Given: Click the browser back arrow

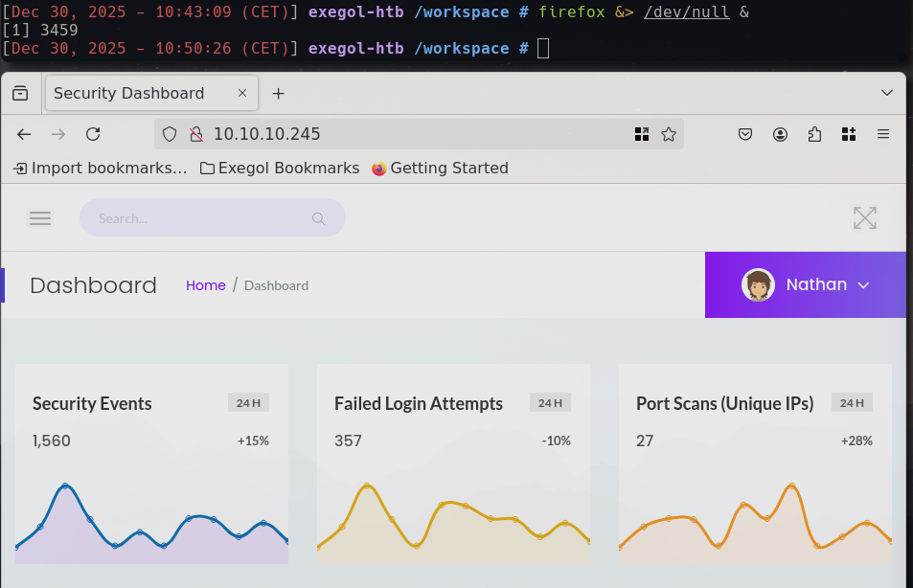Looking at the screenshot, I should 24,134.
